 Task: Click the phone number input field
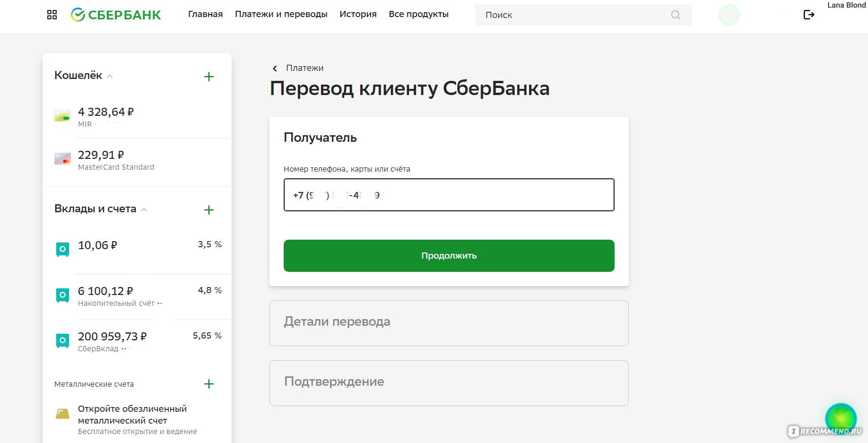click(x=449, y=195)
